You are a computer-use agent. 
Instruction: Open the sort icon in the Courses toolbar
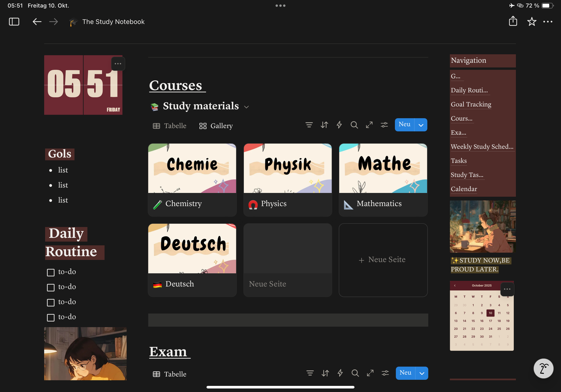(324, 125)
